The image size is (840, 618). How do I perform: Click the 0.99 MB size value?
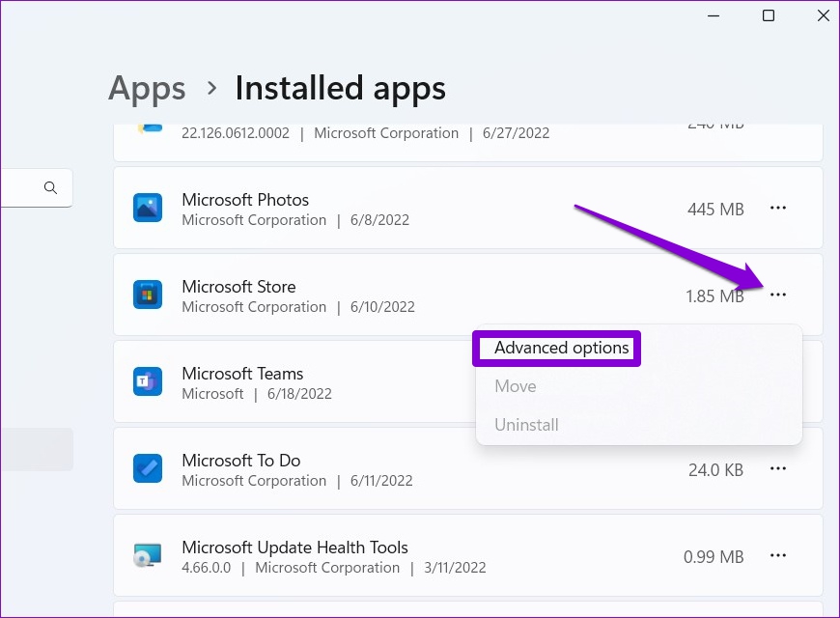click(x=714, y=556)
